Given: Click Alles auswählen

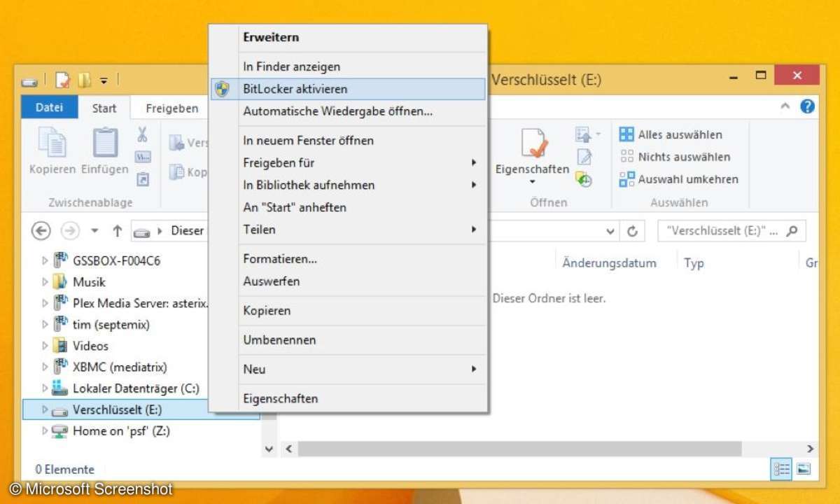Looking at the screenshot, I should (x=671, y=134).
